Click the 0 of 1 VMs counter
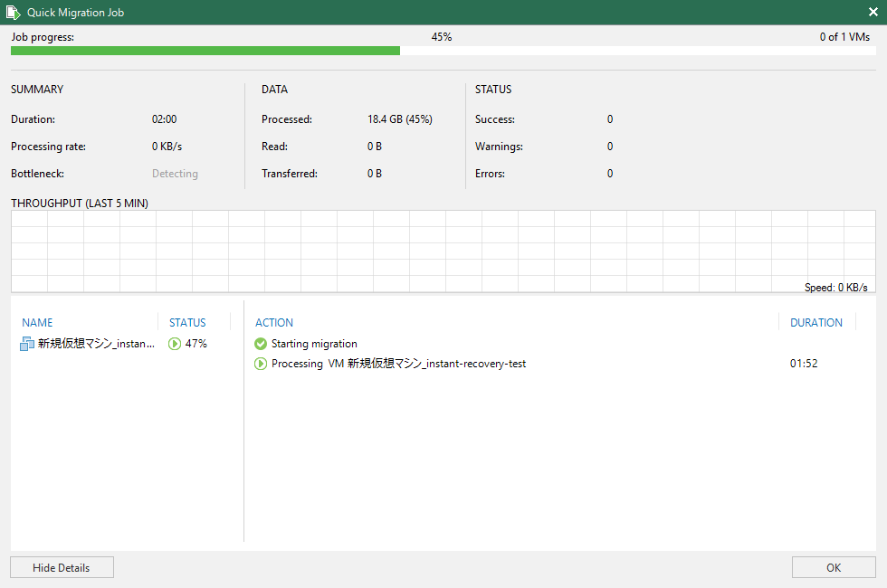887x588 pixels. point(844,37)
